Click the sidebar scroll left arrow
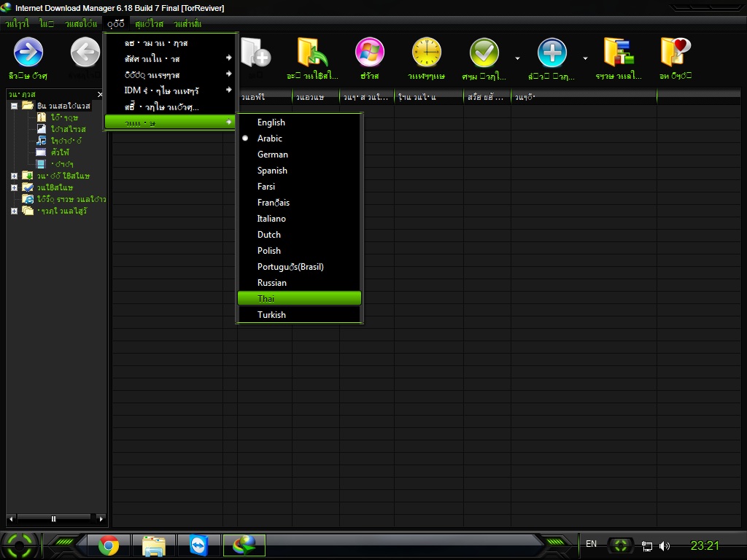 12,518
